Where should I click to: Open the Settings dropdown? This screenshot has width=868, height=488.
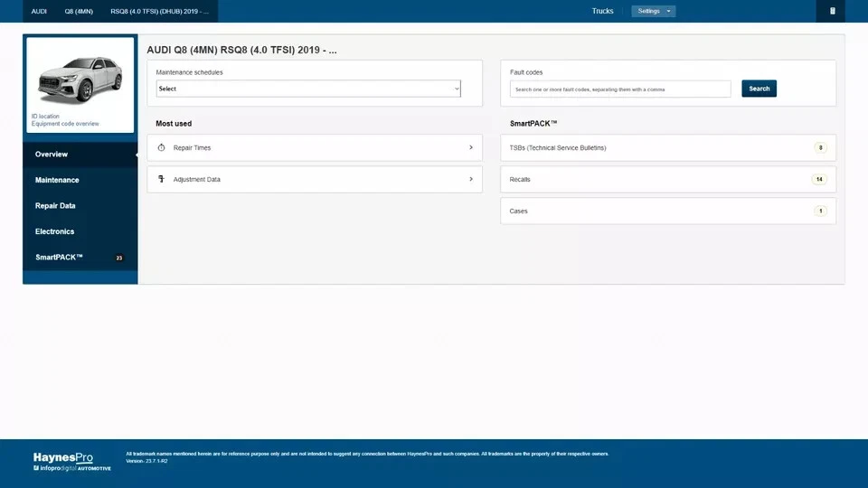click(653, 11)
